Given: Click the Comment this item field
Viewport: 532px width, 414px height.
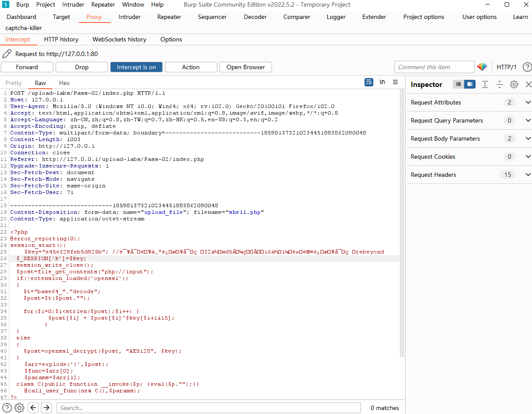Looking at the screenshot, I should (434, 67).
